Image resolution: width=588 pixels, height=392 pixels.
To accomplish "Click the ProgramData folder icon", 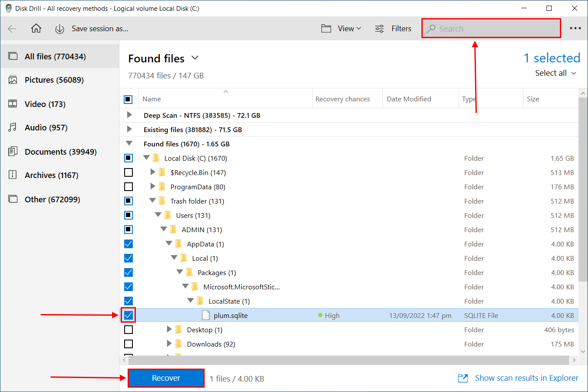I will [x=162, y=187].
